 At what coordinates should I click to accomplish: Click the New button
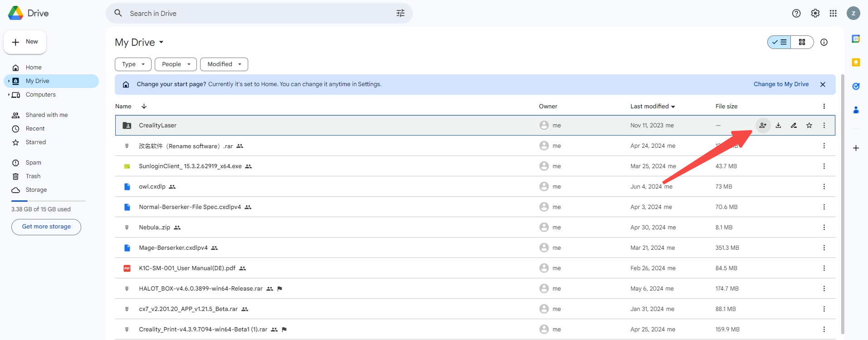[x=25, y=42]
